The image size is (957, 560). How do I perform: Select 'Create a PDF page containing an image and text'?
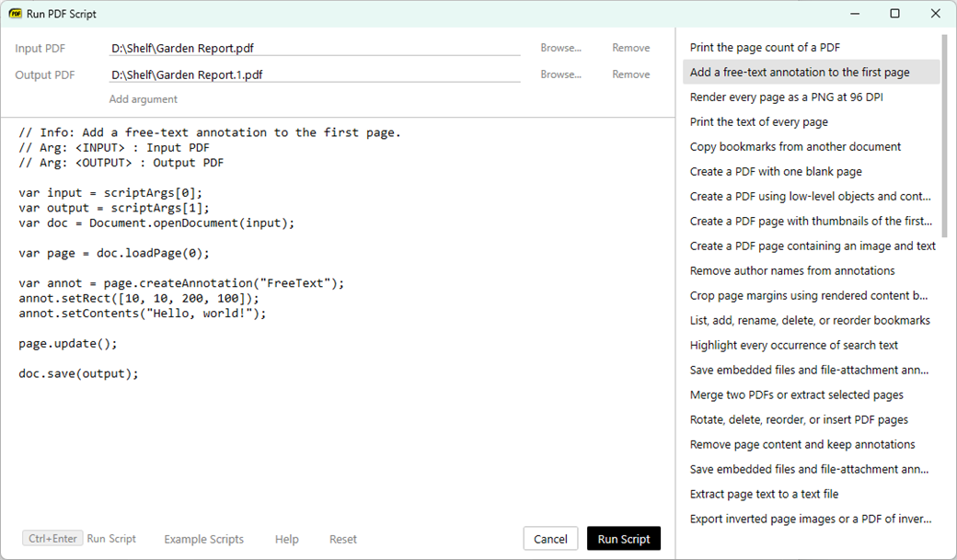(811, 246)
